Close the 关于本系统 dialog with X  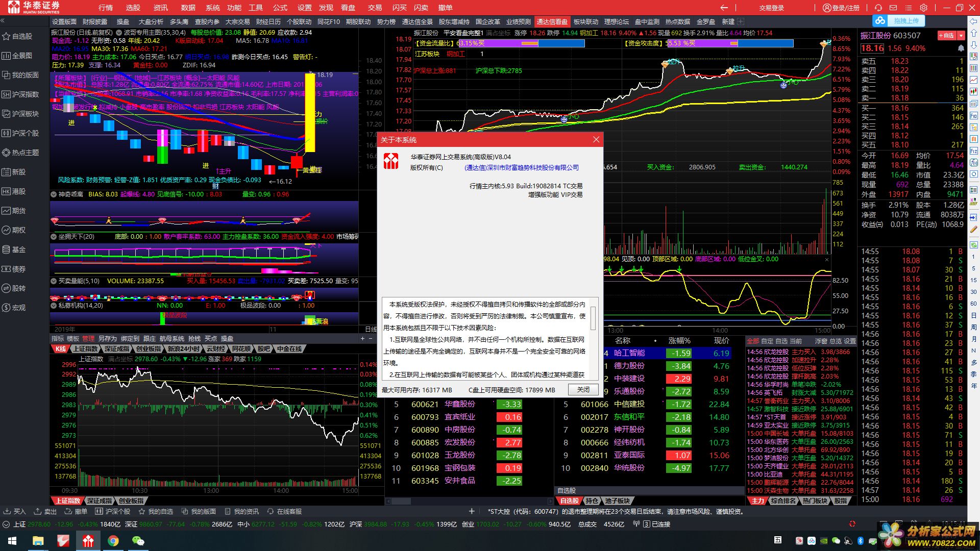click(x=596, y=139)
